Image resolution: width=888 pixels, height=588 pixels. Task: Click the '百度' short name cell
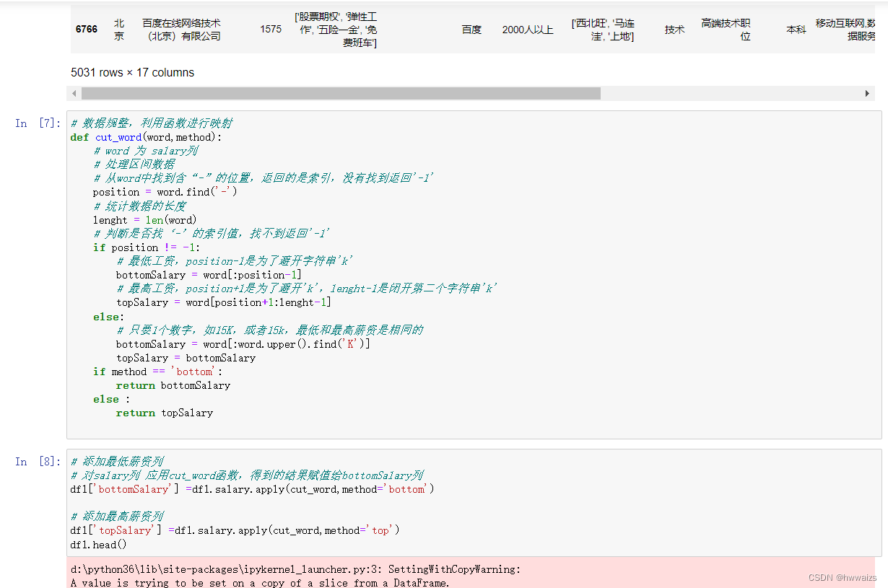(x=471, y=30)
